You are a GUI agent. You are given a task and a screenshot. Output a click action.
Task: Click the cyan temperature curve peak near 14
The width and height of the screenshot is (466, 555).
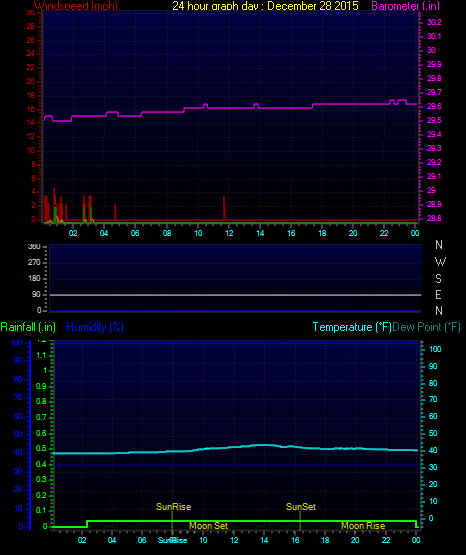[263, 445]
